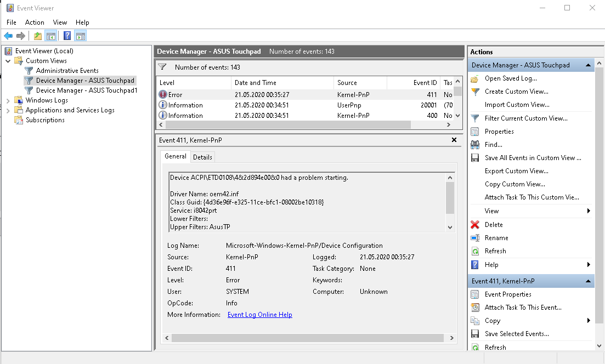Expand the View submenu arrow
This screenshot has height=364, width=605.
point(589,211)
